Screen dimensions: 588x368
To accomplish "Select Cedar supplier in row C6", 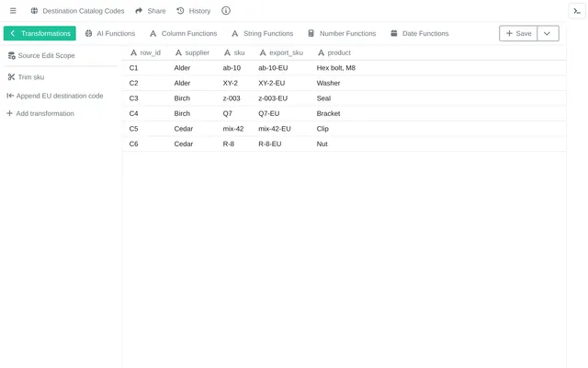I will [184, 144].
